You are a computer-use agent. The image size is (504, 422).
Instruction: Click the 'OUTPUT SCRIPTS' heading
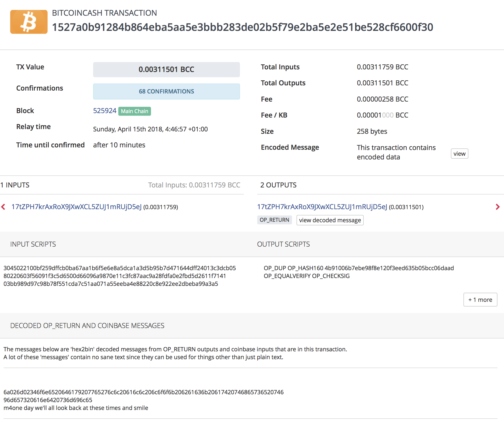(x=283, y=244)
